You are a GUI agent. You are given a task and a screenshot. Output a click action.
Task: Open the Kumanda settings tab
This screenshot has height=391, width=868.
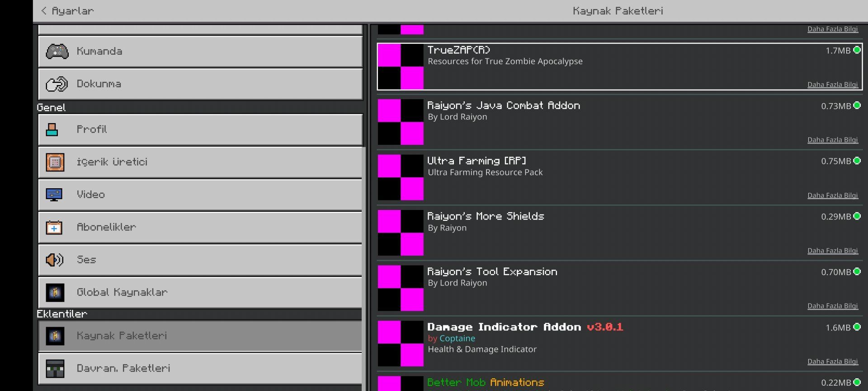pos(200,52)
